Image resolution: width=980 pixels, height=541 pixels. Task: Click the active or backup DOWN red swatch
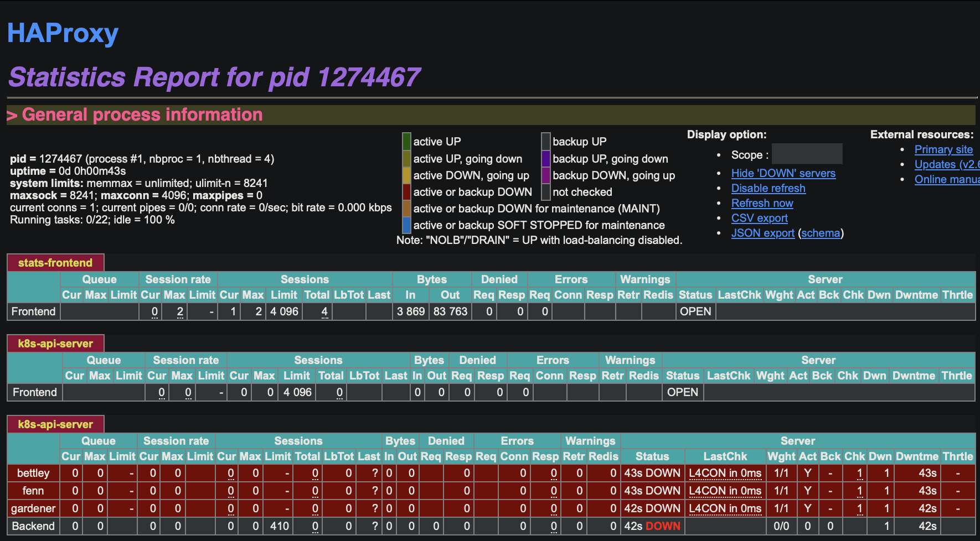[x=406, y=192]
